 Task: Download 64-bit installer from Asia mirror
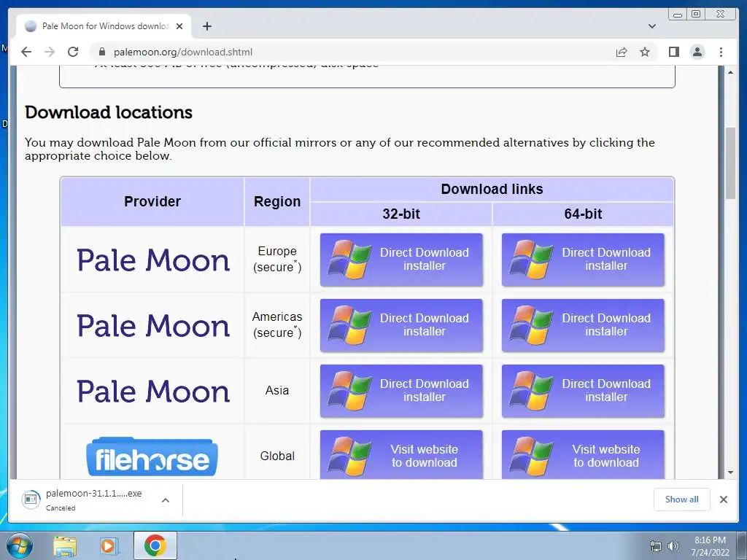(x=583, y=391)
